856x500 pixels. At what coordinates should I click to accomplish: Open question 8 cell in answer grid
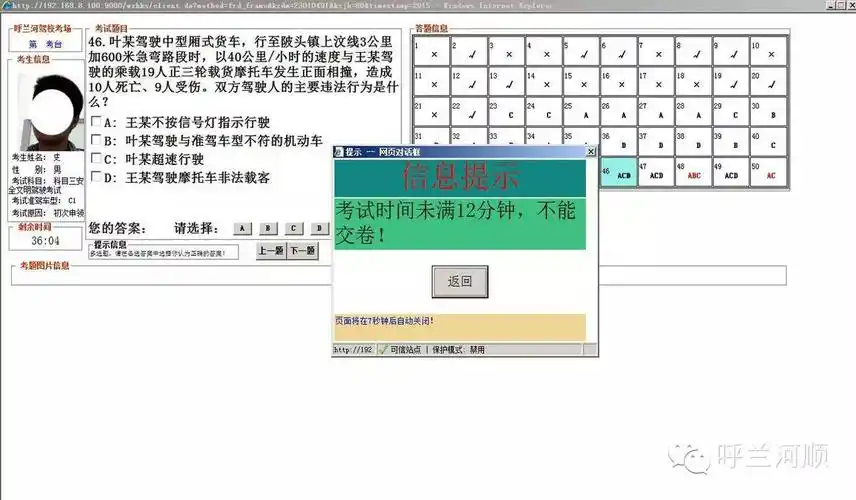(x=693, y=51)
